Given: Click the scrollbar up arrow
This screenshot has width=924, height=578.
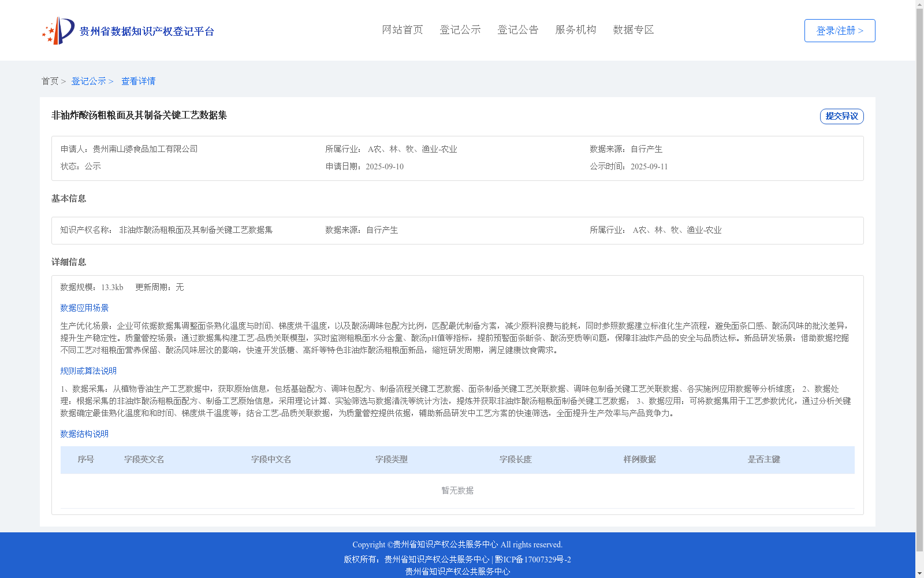Looking at the screenshot, I should [919, 5].
